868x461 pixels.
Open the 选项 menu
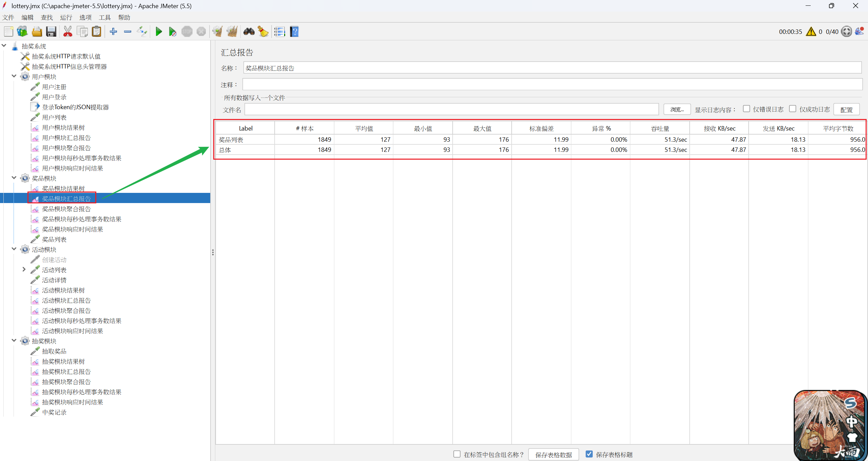coord(85,17)
